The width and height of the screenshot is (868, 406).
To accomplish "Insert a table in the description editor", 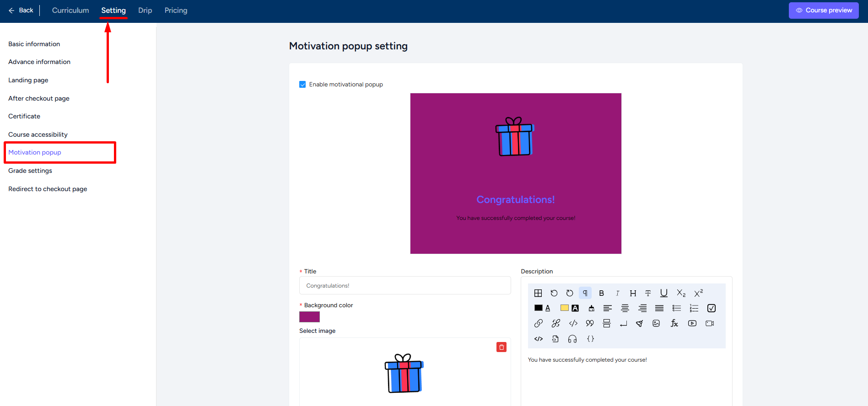I will coord(538,293).
